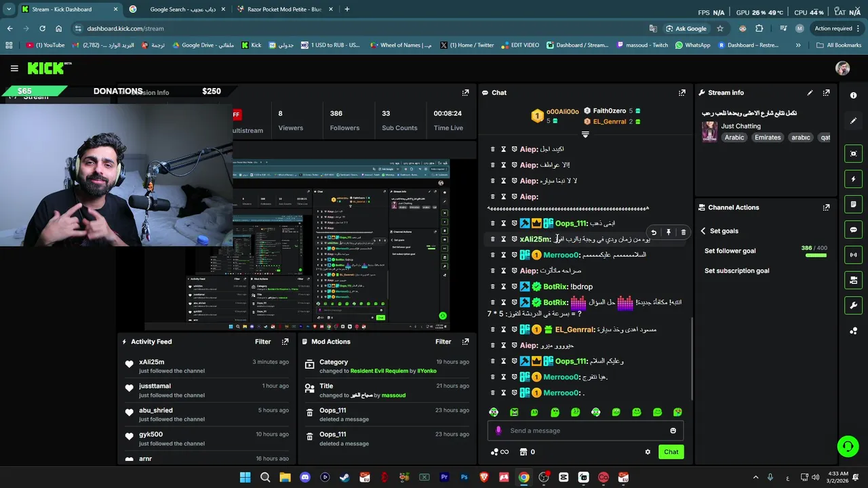Insert the first green emote in row
Image resolution: width=868 pixels, height=488 pixels.
coord(494,412)
